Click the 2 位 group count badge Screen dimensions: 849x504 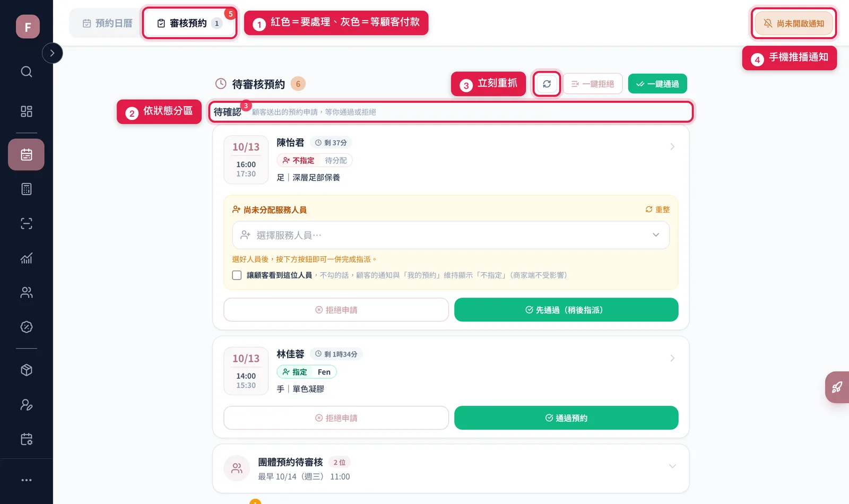pos(340,463)
